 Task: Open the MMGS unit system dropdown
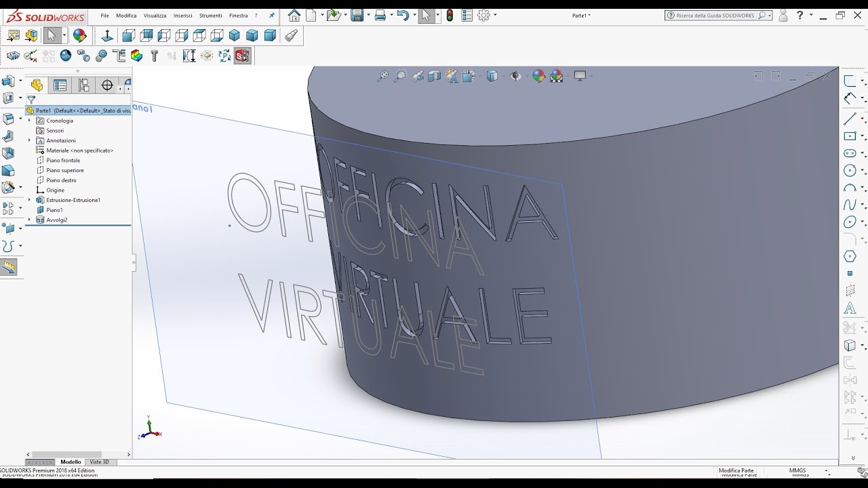point(826,470)
